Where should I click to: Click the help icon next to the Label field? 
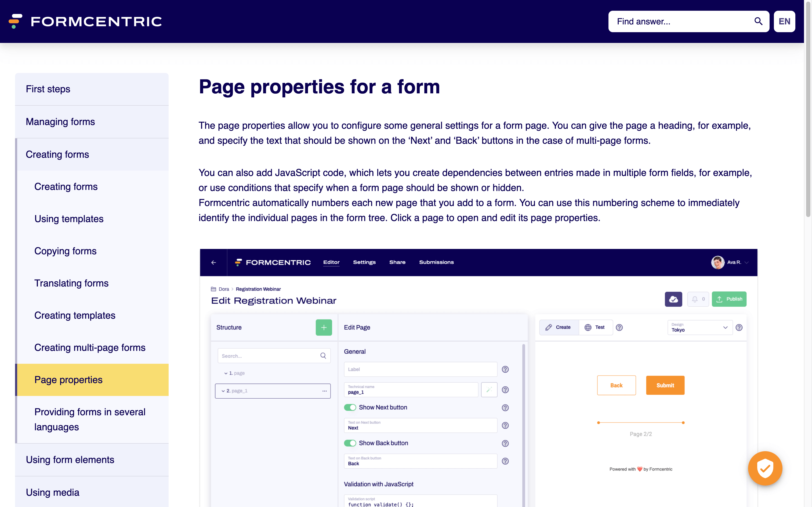[x=505, y=369]
